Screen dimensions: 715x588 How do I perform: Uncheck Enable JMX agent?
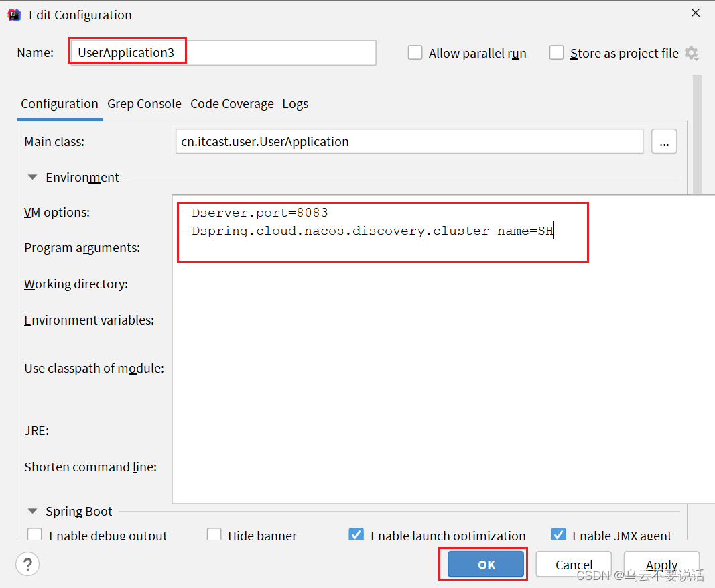click(558, 534)
